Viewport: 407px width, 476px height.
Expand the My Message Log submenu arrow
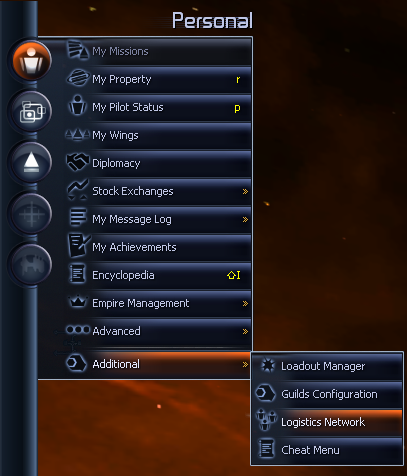(245, 219)
